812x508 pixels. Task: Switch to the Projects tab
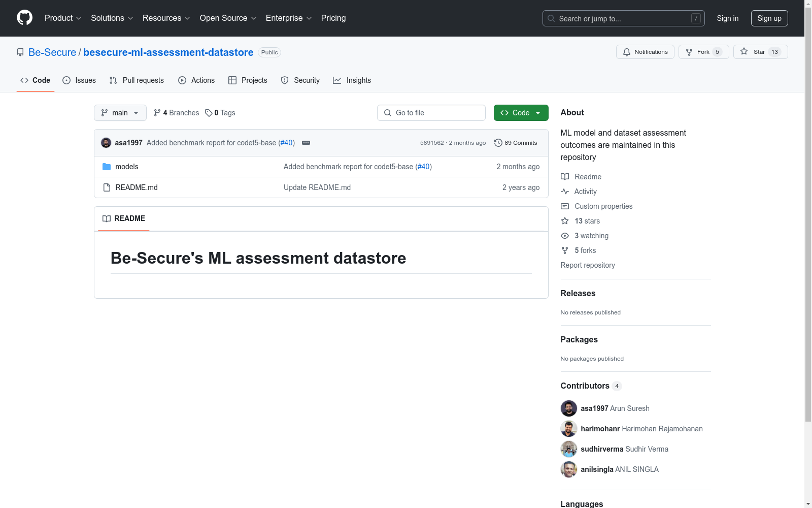(248, 80)
